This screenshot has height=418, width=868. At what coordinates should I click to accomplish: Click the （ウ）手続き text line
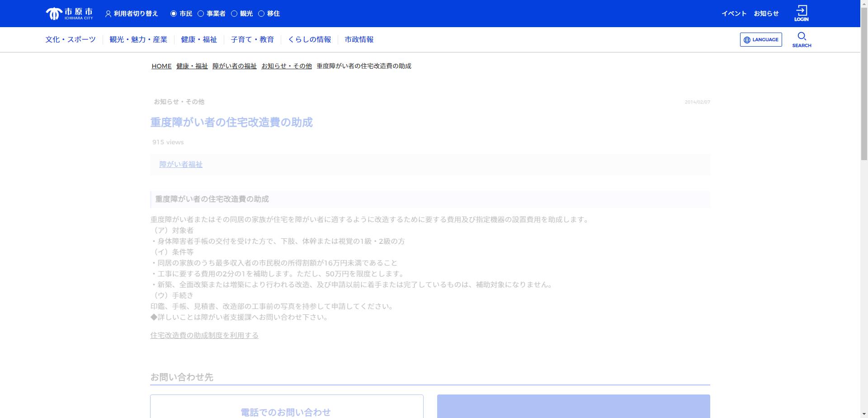[x=172, y=295]
